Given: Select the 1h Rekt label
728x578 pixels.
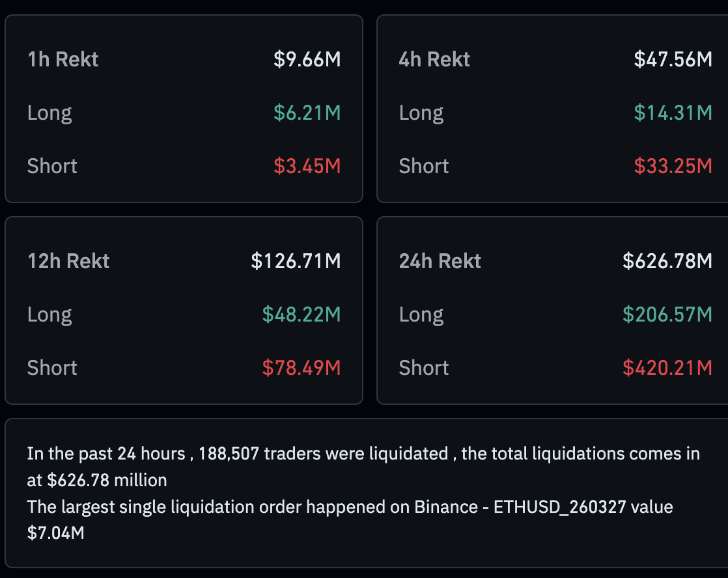Looking at the screenshot, I should [x=63, y=60].
